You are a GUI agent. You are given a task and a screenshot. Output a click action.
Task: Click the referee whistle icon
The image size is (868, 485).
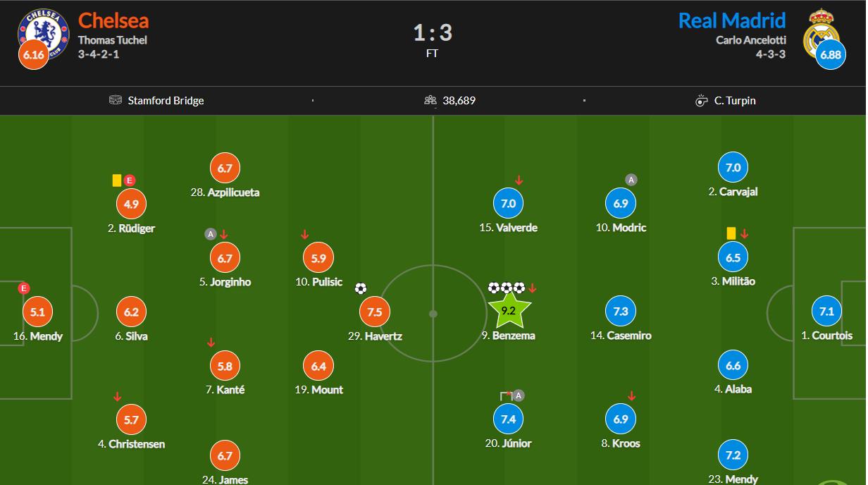tap(702, 101)
